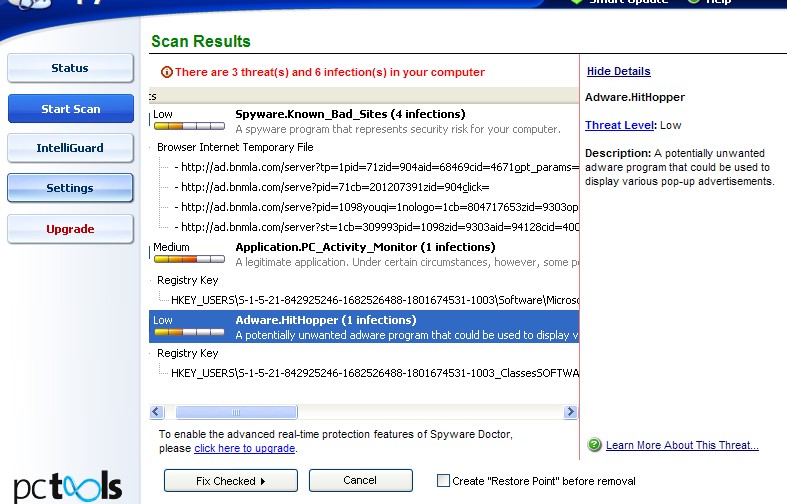Click the Hide Details link
This screenshot has width=787, height=504.
618,71
